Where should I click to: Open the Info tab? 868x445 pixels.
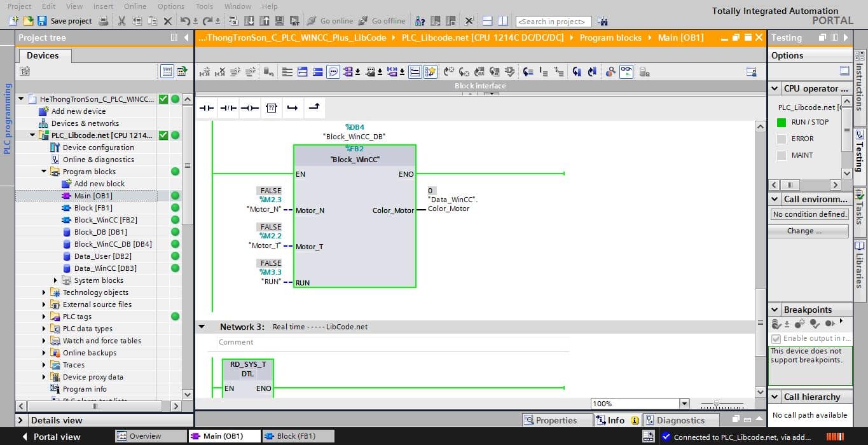click(x=617, y=420)
